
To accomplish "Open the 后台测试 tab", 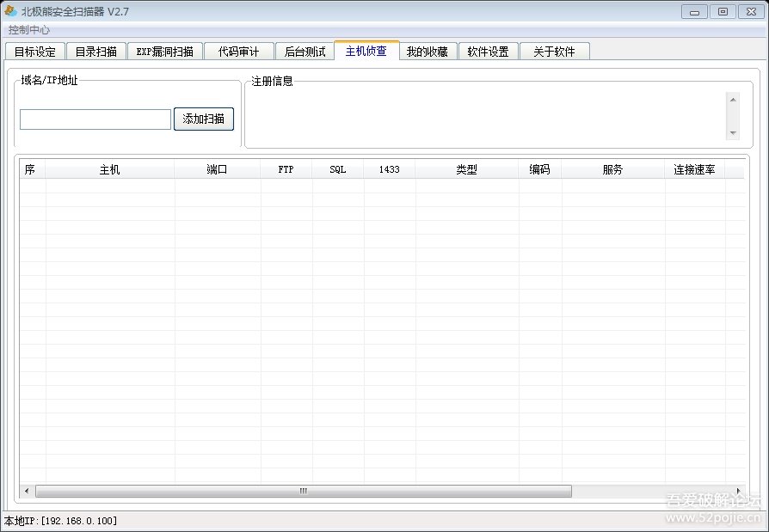I will (305, 52).
